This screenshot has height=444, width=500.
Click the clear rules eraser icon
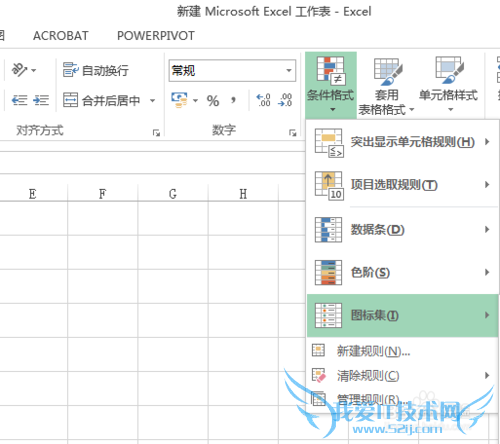click(319, 375)
